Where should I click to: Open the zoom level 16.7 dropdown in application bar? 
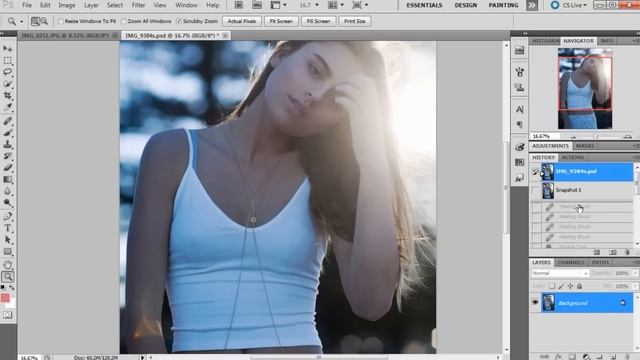pyautogui.click(x=317, y=5)
